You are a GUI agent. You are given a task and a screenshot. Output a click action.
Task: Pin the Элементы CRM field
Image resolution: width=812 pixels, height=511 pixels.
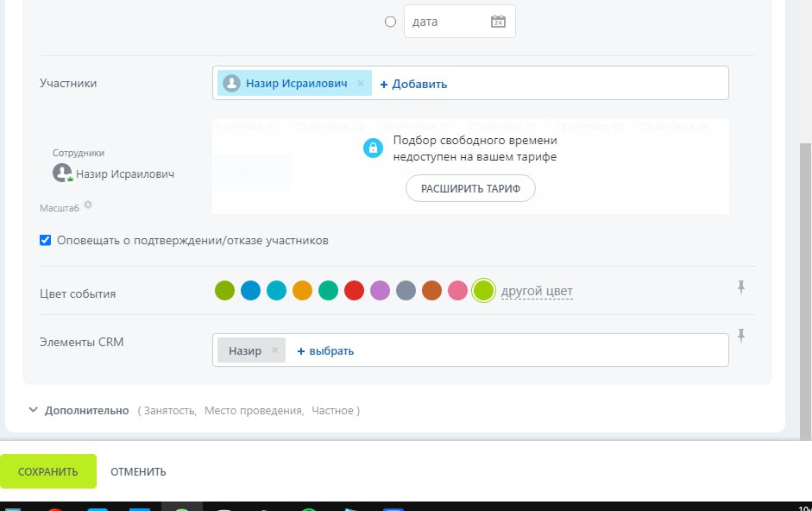pos(741,335)
